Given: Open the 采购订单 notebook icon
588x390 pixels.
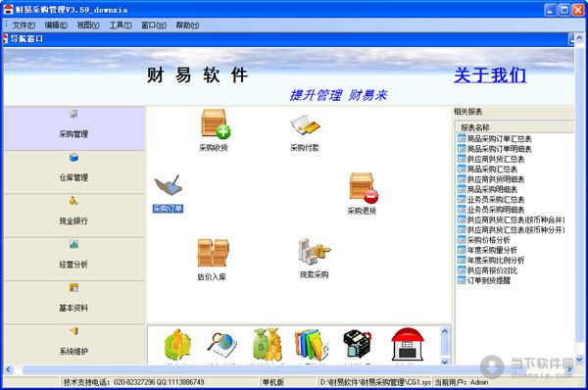Looking at the screenshot, I should [169, 185].
